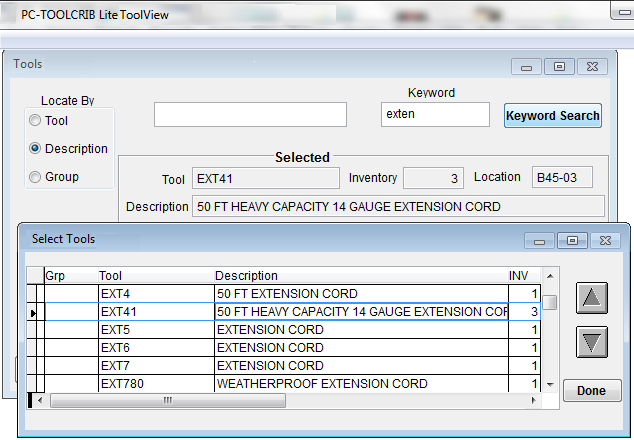This screenshot has height=440, width=634.
Task: Select the EXT41 tool cell
Action: point(156,312)
